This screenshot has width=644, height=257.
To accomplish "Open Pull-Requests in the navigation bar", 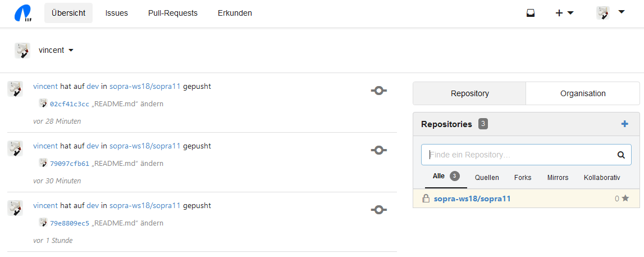I will [173, 13].
